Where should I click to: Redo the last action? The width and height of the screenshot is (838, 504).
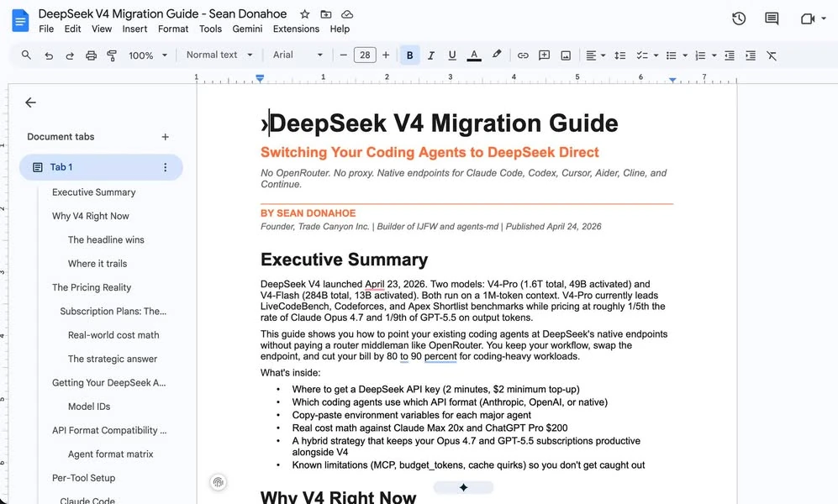pyautogui.click(x=70, y=55)
